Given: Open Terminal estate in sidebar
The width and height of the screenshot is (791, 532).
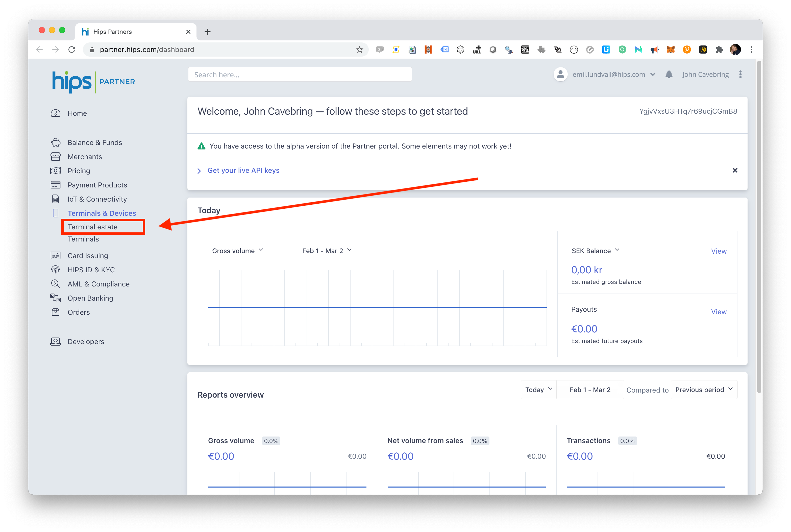Looking at the screenshot, I should point(93,227).
